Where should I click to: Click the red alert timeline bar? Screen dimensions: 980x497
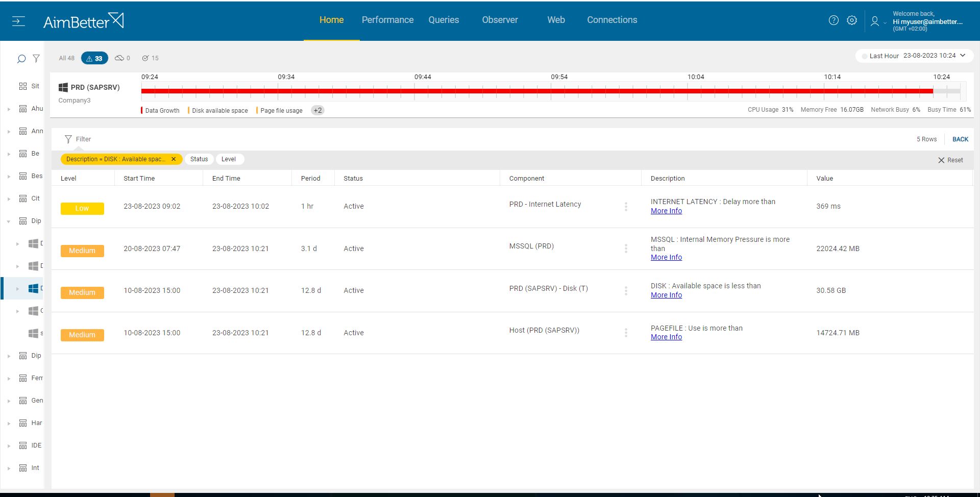point(536,91)
